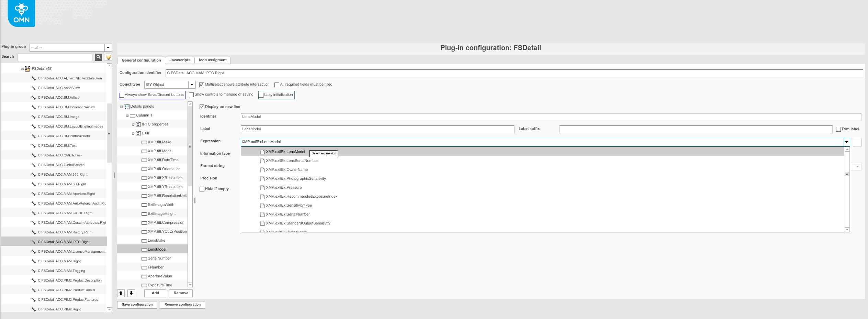868x319 pixels.
Task: Close the Expression dropdown arrow
Action: (x=847, y=142)
